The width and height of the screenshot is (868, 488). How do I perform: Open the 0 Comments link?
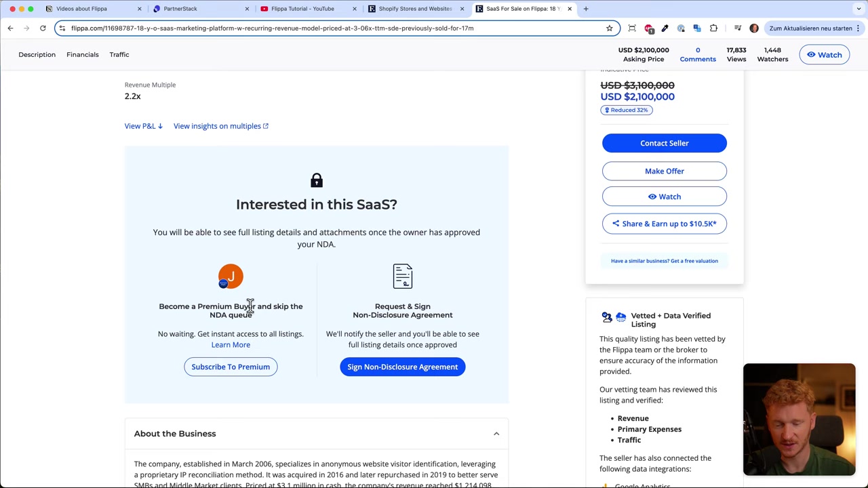coord(698,54)
